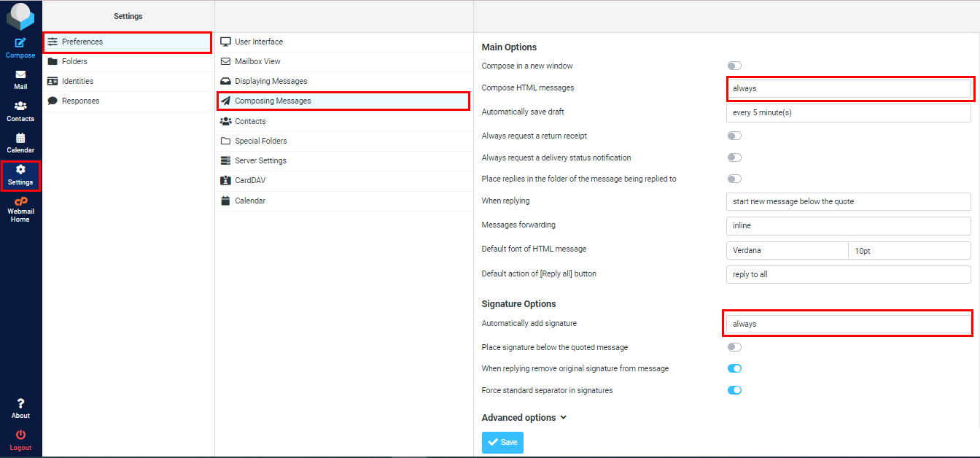
Task: Open the Displaying Messages preferences section
Action: pos(271,81)
